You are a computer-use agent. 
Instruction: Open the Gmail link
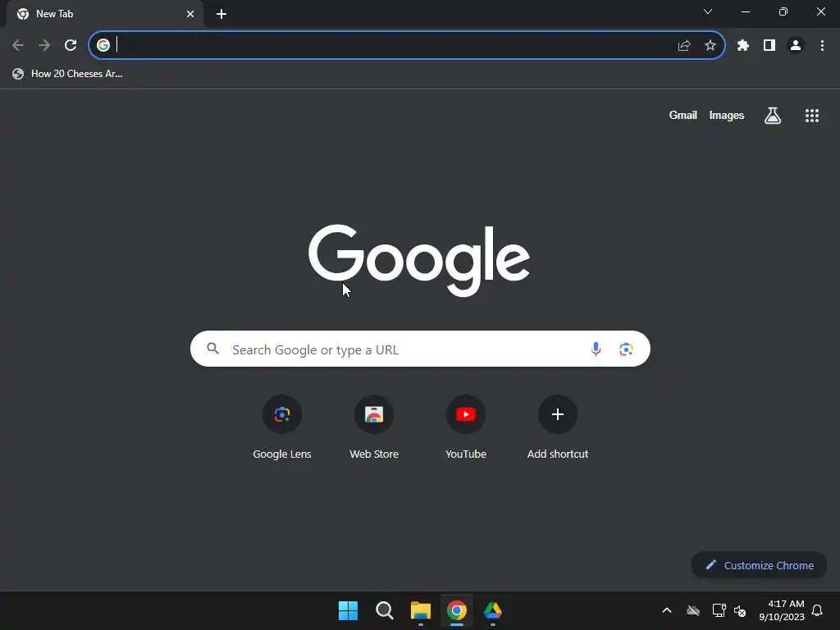[682, 115]
